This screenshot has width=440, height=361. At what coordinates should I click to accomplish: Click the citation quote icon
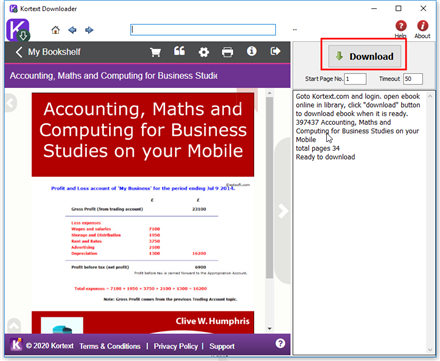point(179,51)
